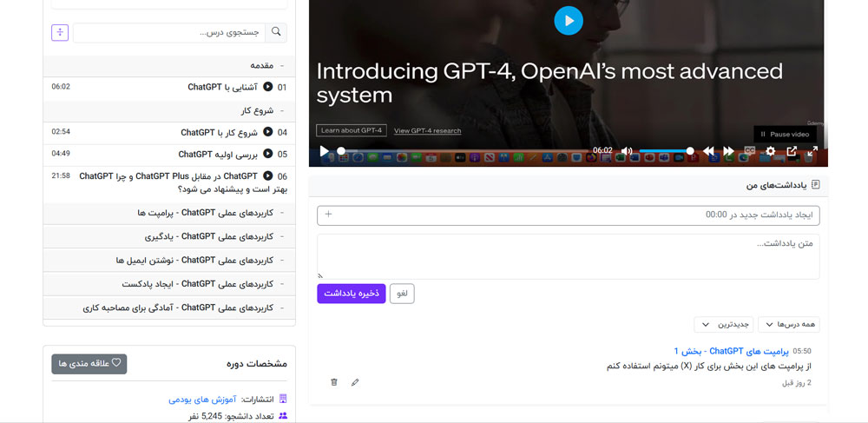Delete the saved note with the trash icon
Image resolution: width=868 pixels, height=423 pixels.
(334, 382)
